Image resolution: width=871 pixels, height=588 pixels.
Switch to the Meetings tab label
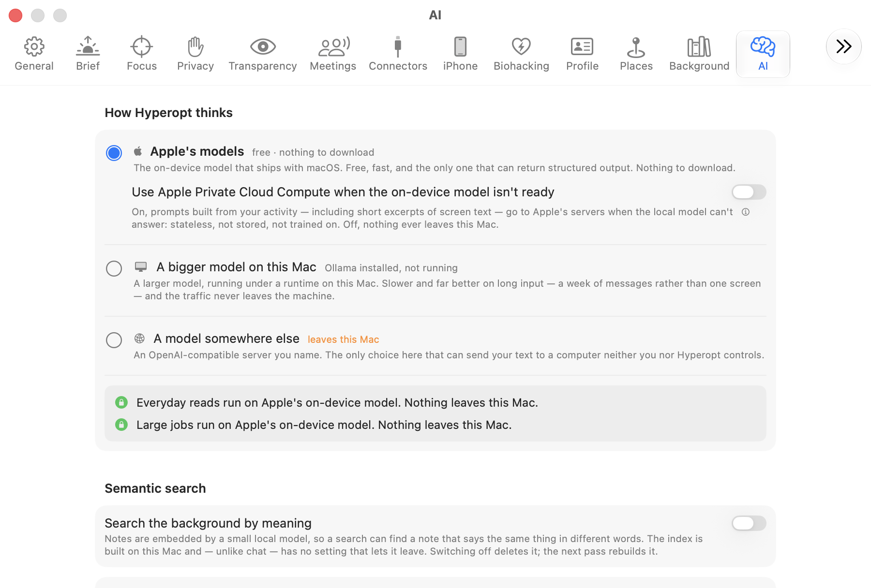click(x=333, y=66)
